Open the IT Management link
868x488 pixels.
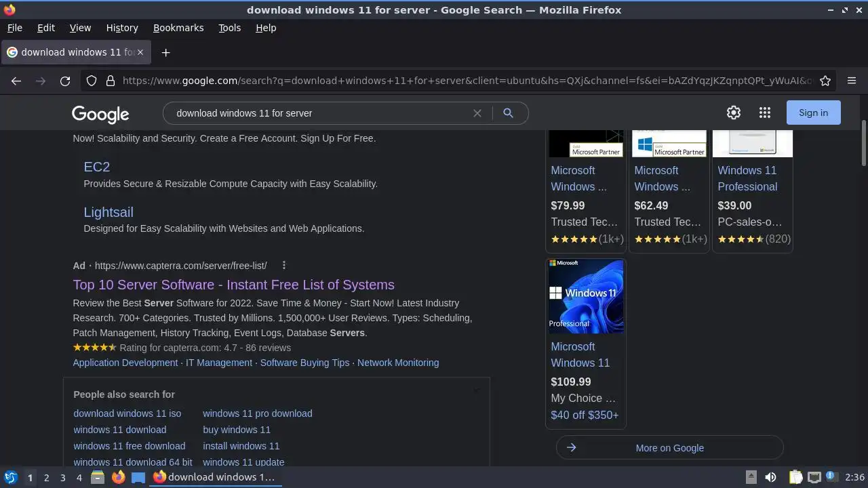pos(219,363)
